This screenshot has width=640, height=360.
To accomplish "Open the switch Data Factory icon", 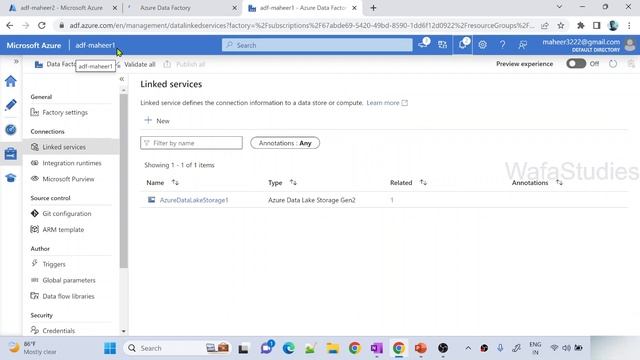I will [442, 44].
